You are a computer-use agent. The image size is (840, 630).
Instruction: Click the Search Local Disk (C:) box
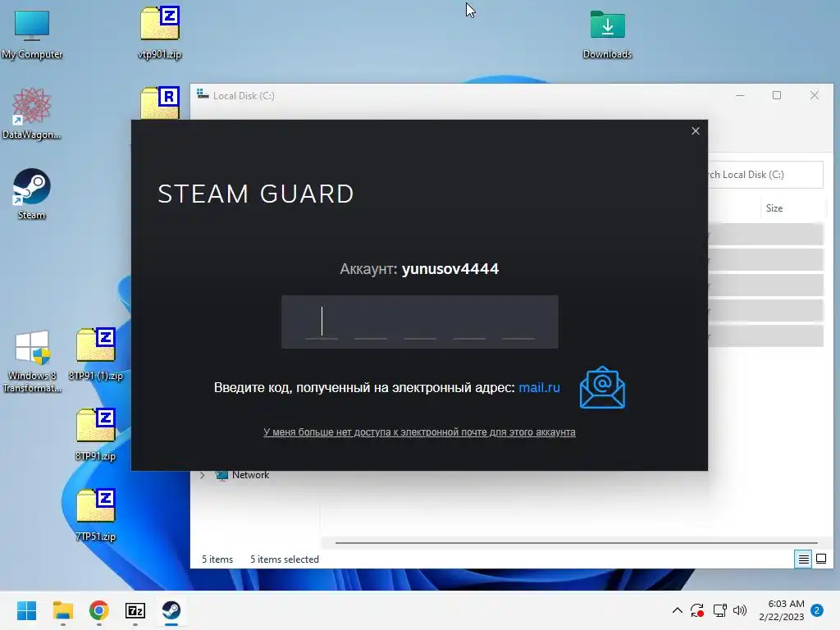coord(765,175)
